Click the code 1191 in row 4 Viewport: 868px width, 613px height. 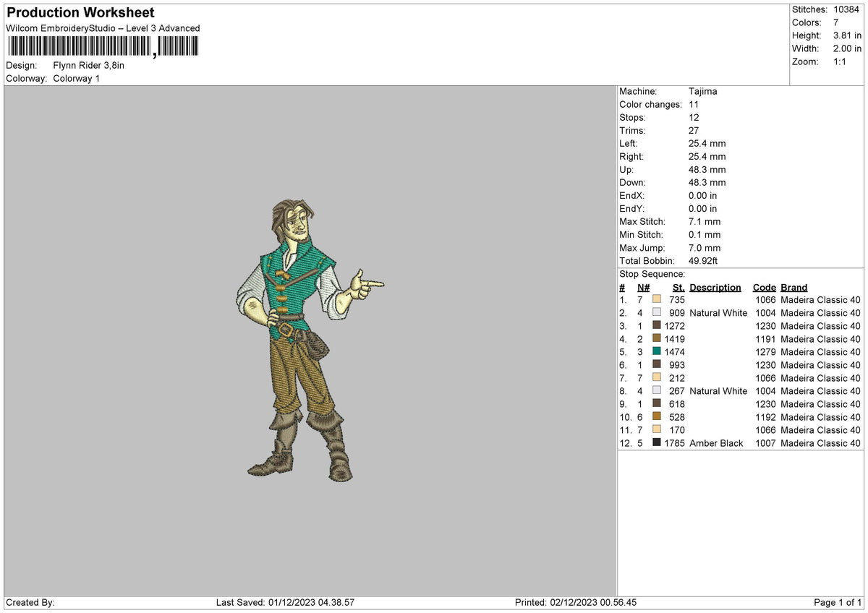765,339
